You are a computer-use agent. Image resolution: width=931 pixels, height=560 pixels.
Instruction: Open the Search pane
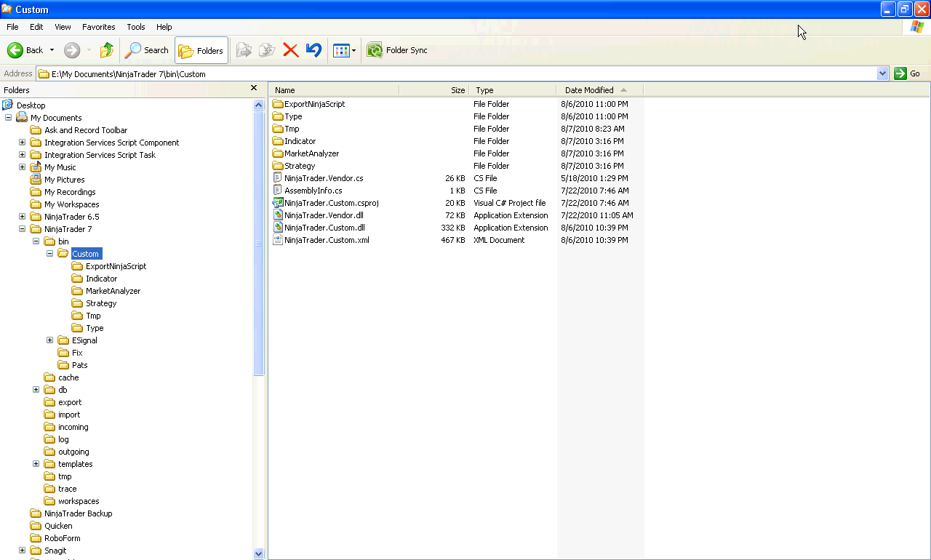tap(147, 50)
